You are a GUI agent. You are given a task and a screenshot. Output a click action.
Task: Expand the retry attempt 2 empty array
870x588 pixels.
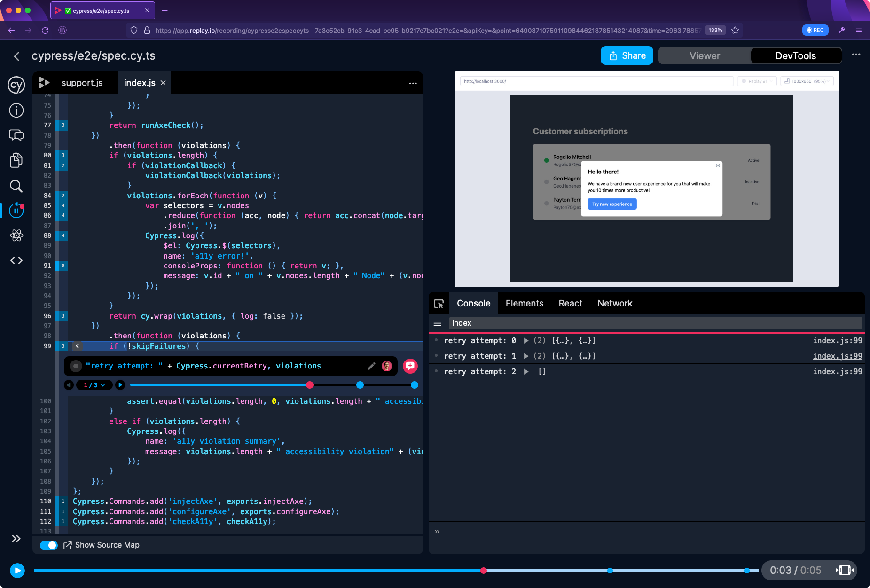(526, 371)
